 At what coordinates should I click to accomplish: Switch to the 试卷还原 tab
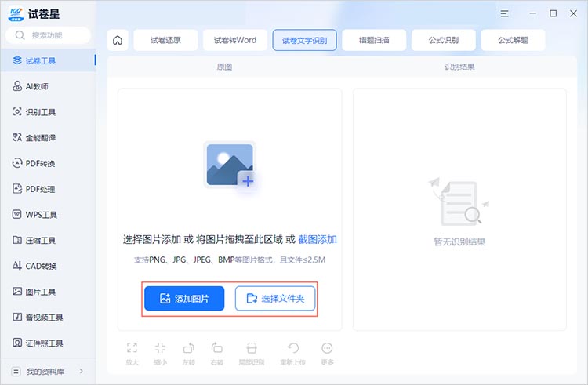[x=165, y=40]
